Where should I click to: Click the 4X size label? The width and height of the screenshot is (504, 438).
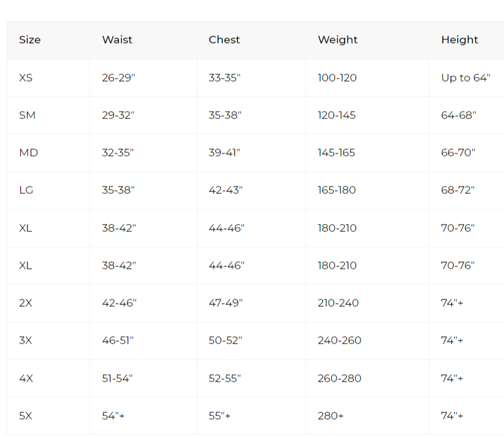26,378
